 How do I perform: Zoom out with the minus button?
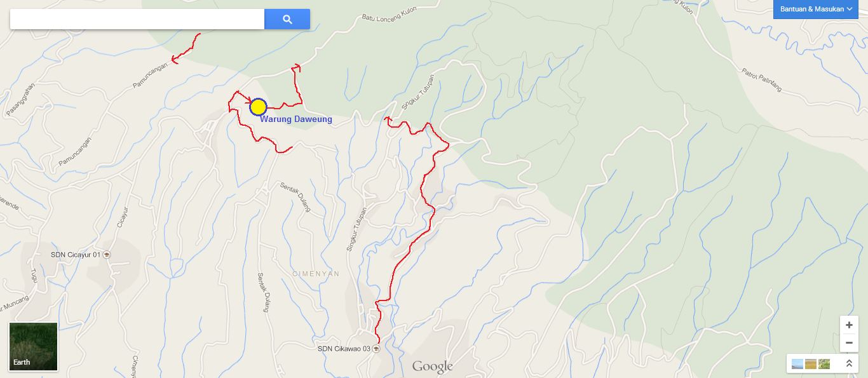pyautogui.click(x=849, y=343)
